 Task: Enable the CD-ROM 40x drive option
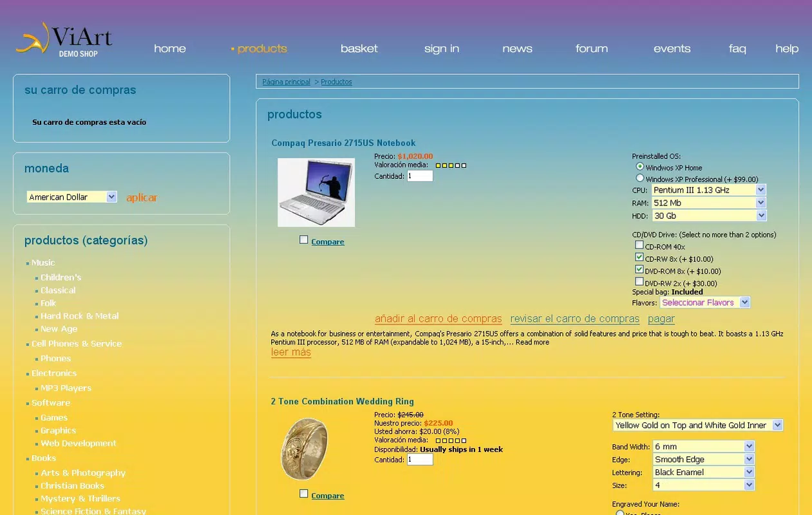pyautogui.click(x=639, y=245)
